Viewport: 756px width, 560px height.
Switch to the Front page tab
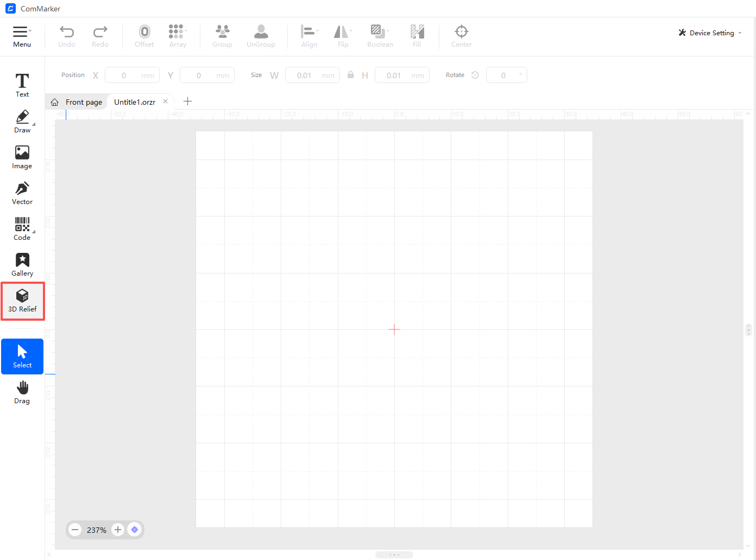(77, 102)
